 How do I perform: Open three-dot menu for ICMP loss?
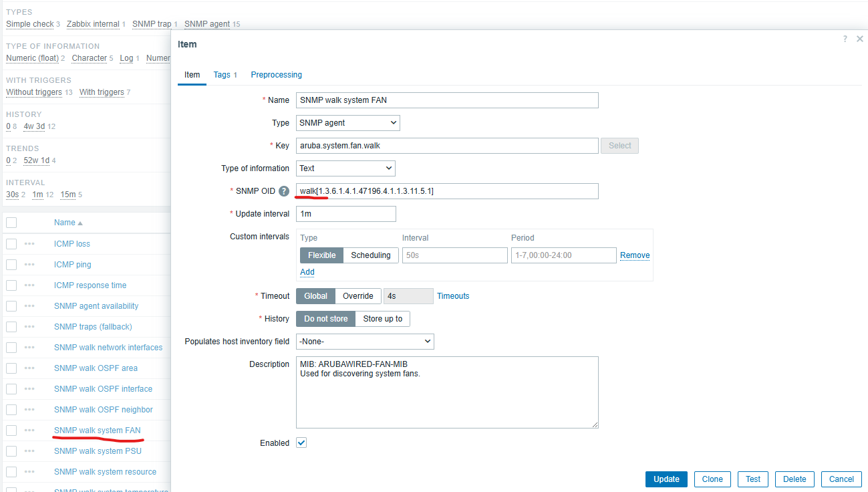29,244
